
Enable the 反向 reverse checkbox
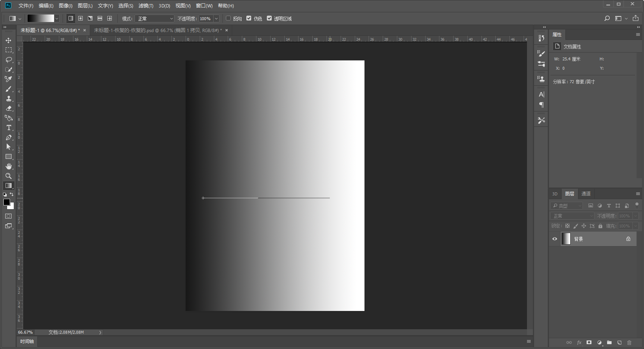228,18
